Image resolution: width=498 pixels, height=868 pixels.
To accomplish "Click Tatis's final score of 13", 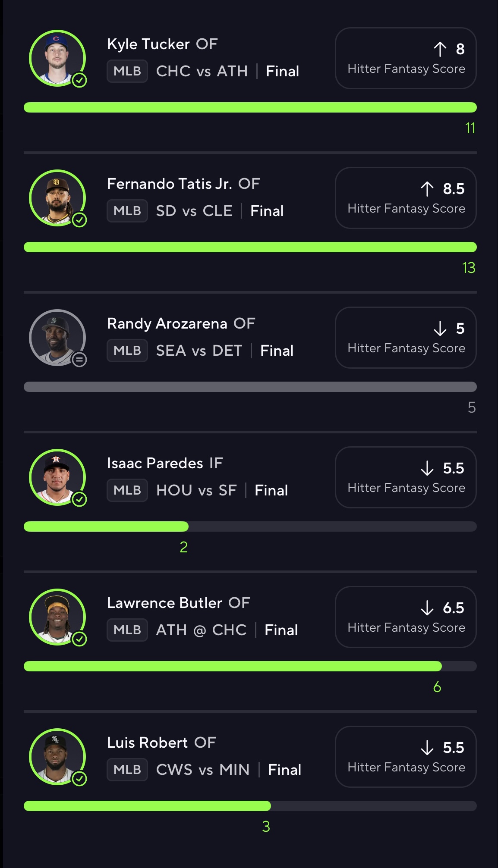I will [x=469, y=268].
